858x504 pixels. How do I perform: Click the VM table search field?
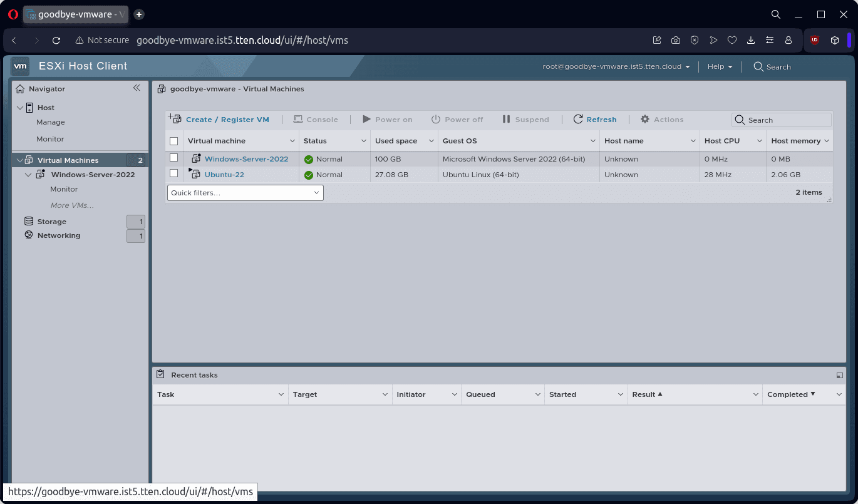(x=782, y=120)
